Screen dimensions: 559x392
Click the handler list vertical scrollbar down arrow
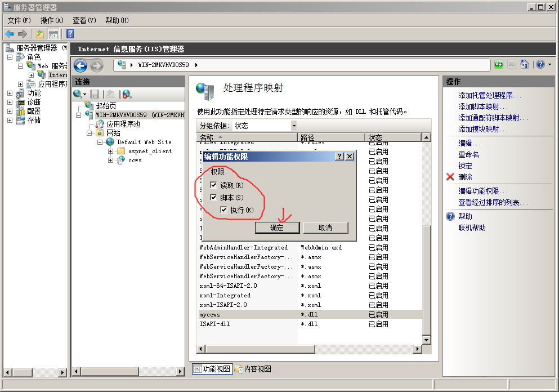426,340
